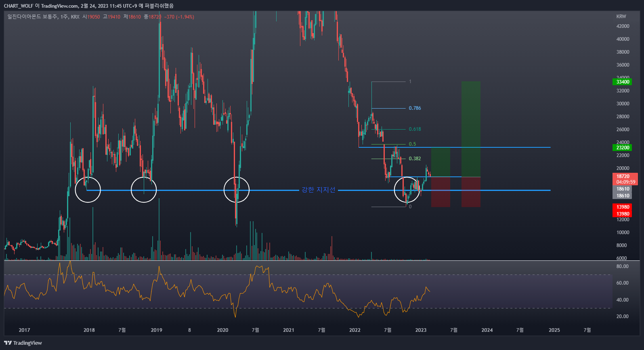Select the 2020 label on time axis
The image size is (644, 350).
click(x=222, y=330)
